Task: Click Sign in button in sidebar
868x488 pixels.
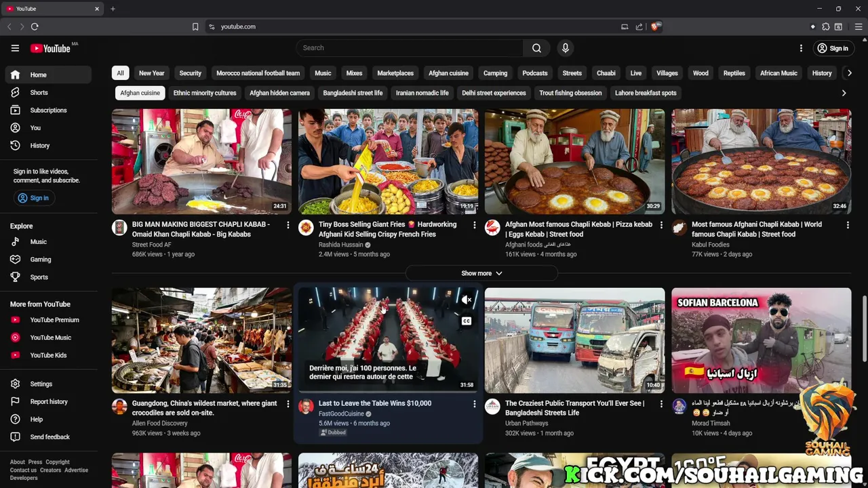Action: tap(34, 198)
